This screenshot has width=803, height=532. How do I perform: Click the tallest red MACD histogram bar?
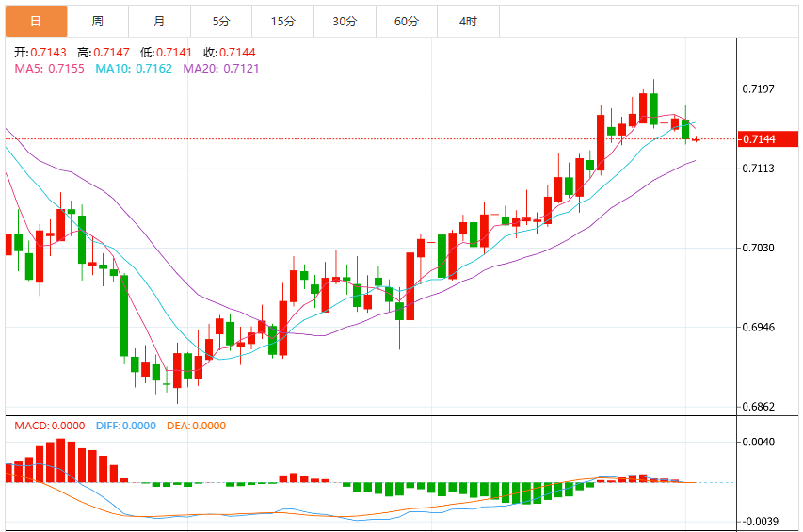coord(60,460)
